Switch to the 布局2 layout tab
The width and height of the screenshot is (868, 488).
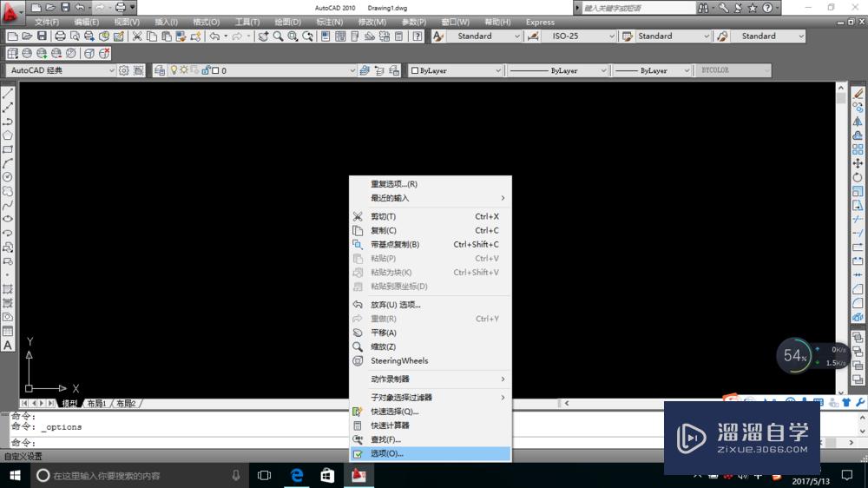click(126, 403)
